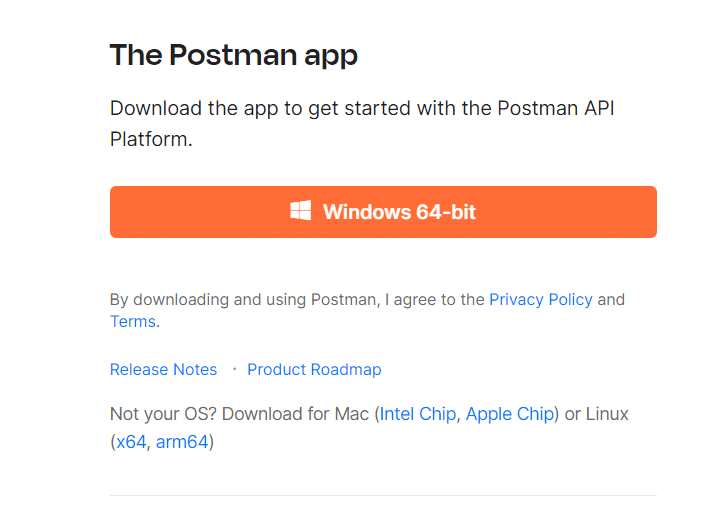Screen dimensions: 707x525
Task: Open the Terms link
Action: 132,321
